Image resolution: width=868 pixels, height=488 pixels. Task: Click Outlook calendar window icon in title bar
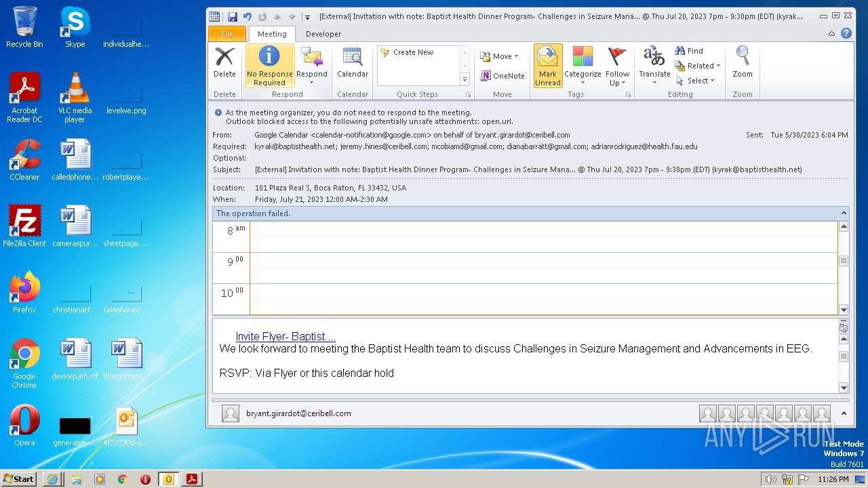[x=214, y=16]
